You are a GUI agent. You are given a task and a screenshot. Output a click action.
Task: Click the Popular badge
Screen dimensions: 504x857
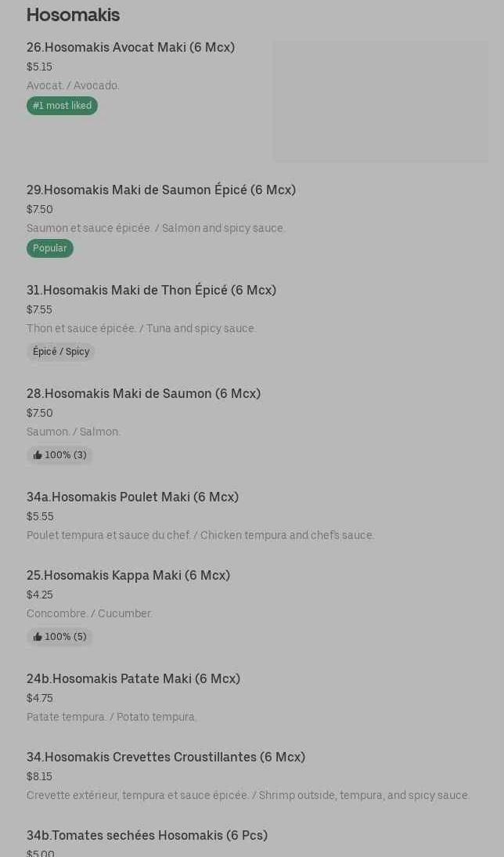[49, 248]
